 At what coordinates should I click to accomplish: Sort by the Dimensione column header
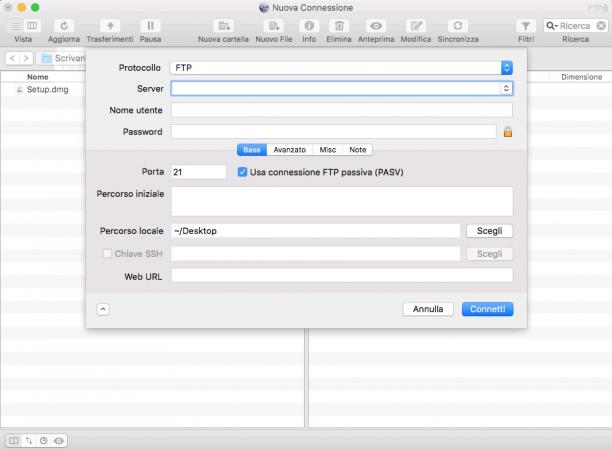(x=582, y=77)
